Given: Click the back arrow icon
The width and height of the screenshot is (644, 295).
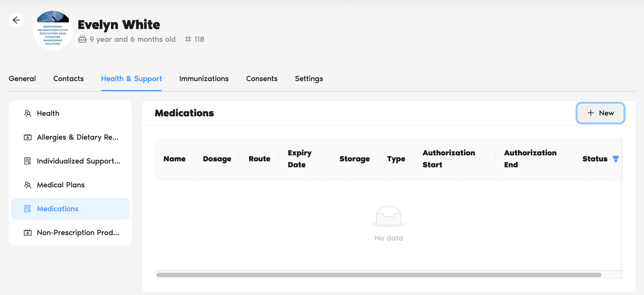Looking at the screenshot, I should [x=16, y=20].
